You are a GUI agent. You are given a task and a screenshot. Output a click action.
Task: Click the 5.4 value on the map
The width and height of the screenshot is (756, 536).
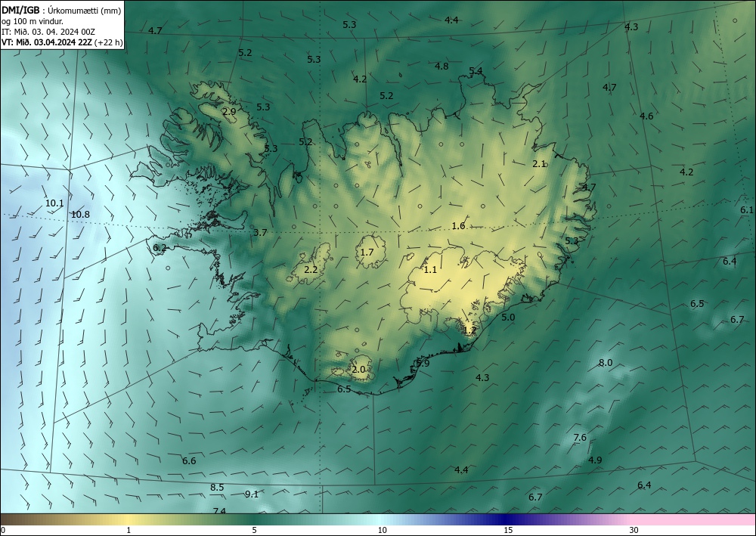point(476,71)
